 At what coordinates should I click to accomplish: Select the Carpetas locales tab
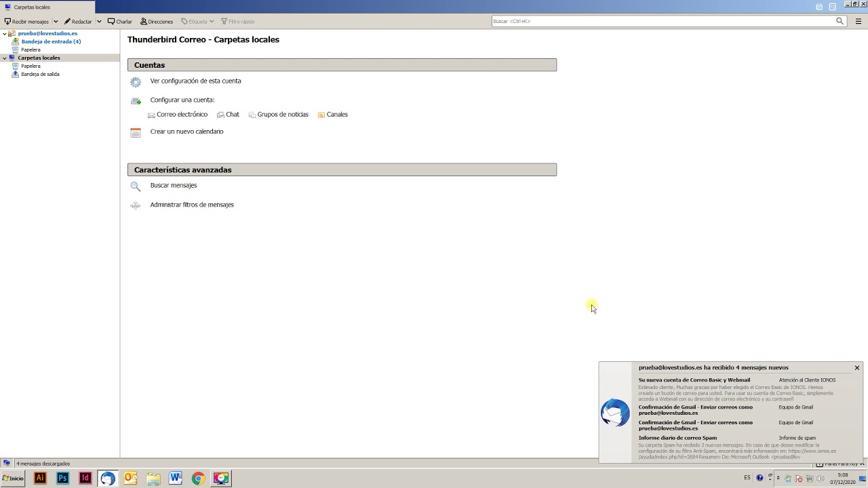click(x=47, y=7)
